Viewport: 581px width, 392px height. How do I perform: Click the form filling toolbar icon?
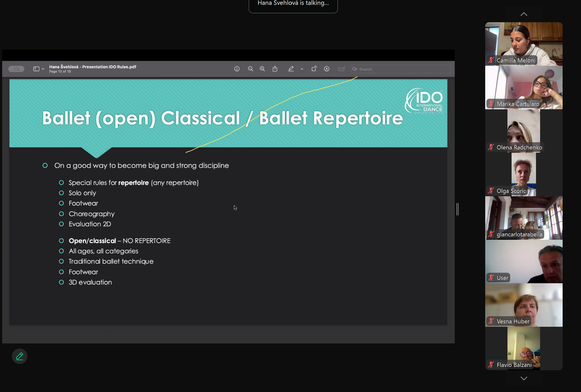(341, 69)
